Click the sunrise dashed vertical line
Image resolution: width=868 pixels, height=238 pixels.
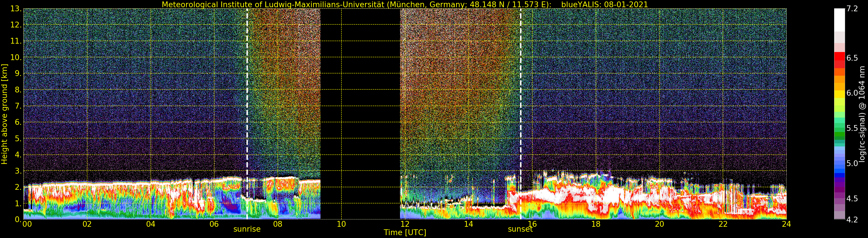tap(247, 114)
